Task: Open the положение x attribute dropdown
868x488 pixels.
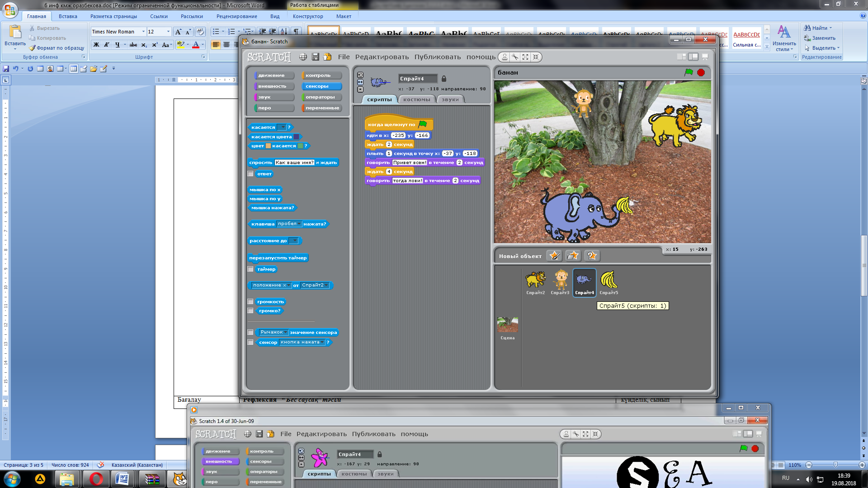Action: (x=271, y=286)
